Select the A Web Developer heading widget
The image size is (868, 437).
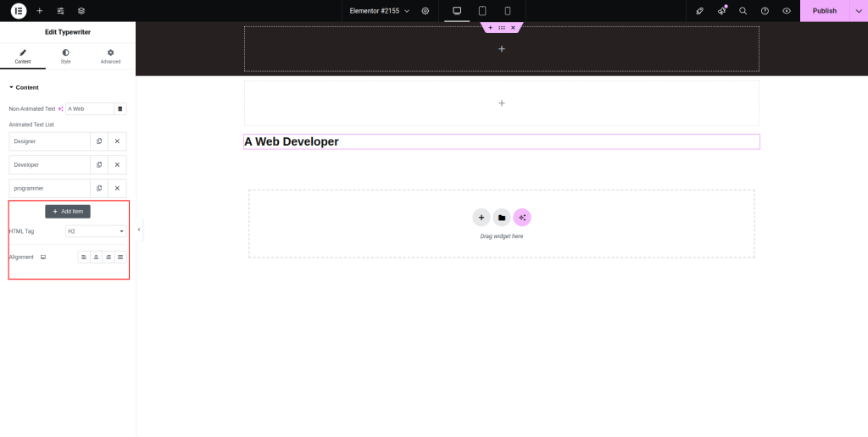coord(502,141)
